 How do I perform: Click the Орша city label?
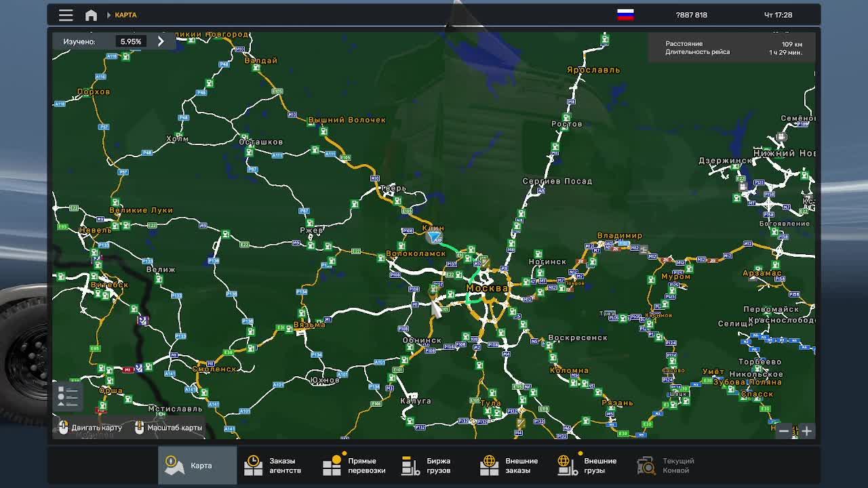111,390
